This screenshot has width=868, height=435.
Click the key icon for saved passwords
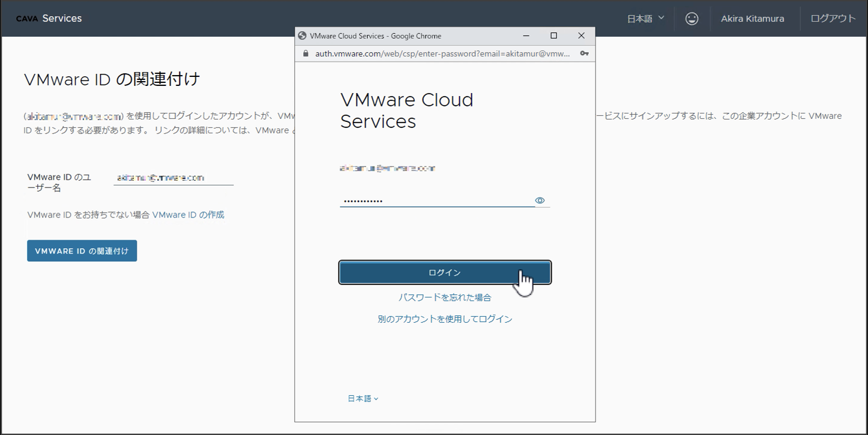click(x=584, y=53)
